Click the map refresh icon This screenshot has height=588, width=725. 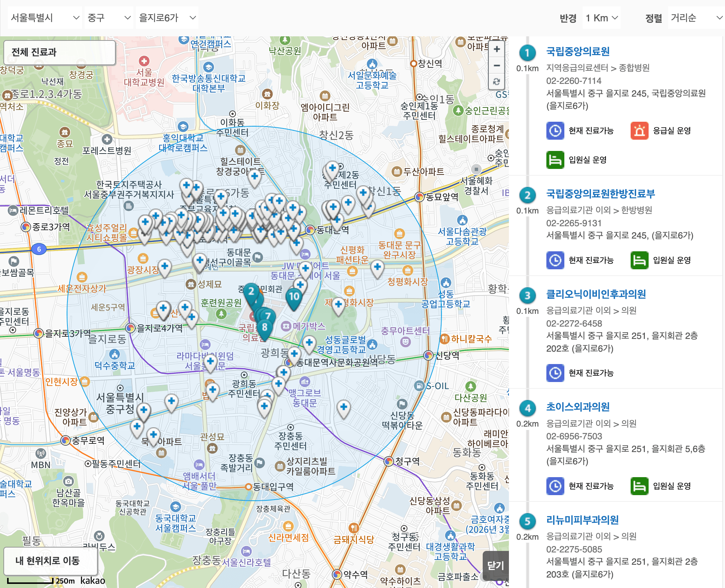[497, 82]
